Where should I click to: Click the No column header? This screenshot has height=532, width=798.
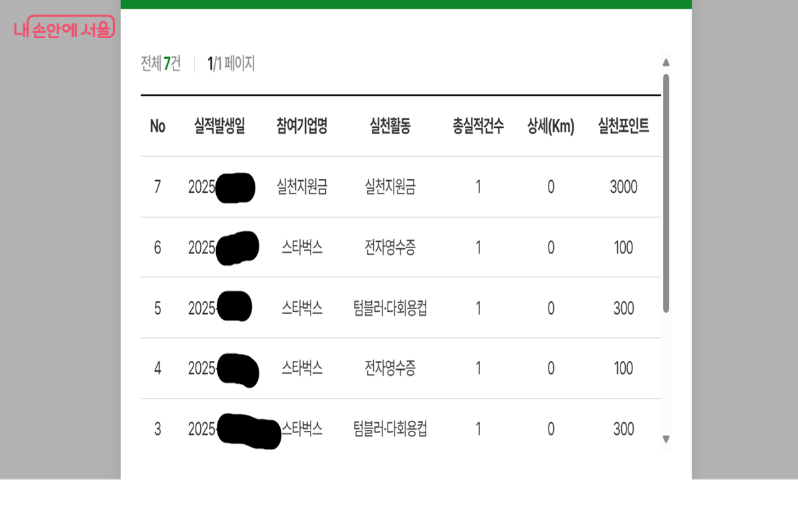click(x=158, y=126)
